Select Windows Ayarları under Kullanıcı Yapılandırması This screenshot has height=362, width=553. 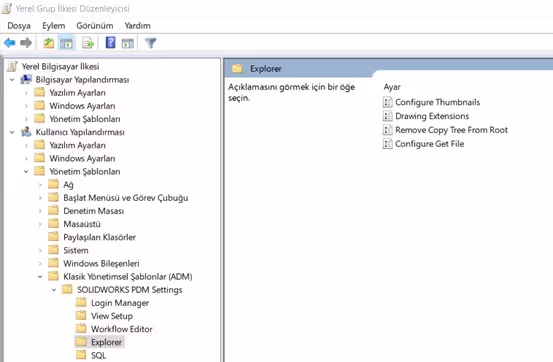pos(82,158)
